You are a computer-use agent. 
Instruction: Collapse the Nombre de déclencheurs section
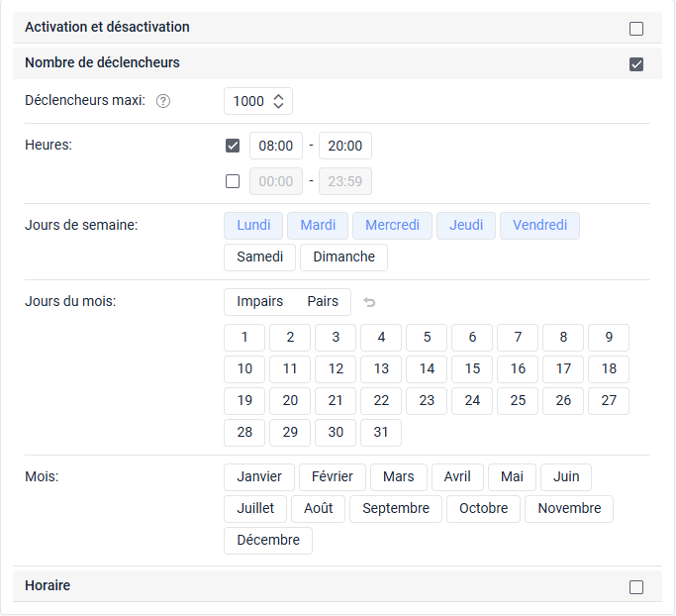click(297, 63)
